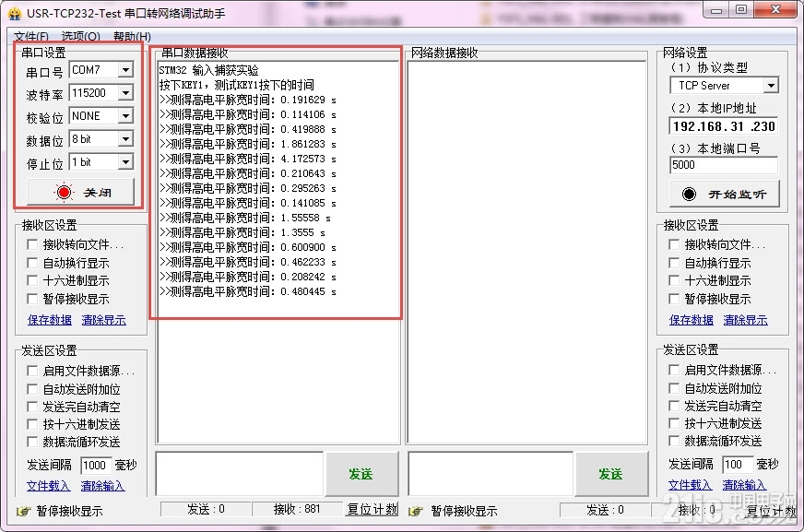
Task: Click the network data receive area
Action: pos(526,253)
